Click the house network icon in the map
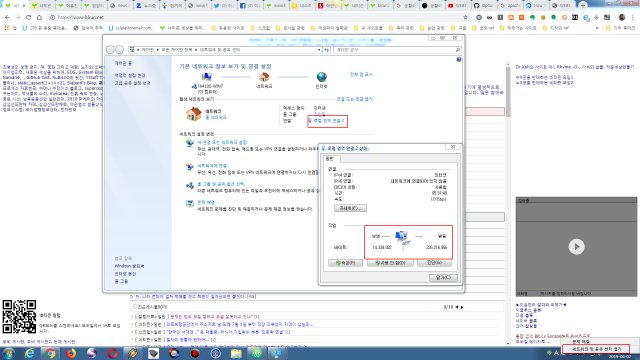This screenshot has width=640, height=360. [264, 77]
